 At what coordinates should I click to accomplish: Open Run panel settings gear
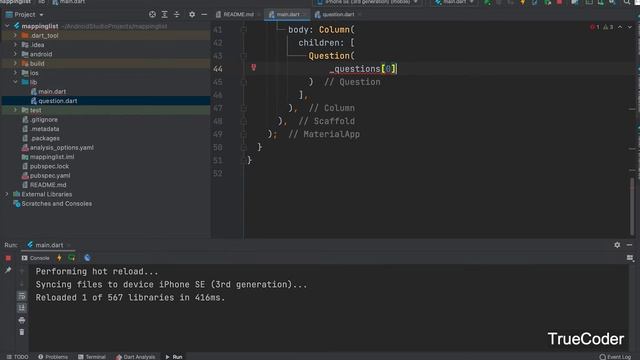617,245
